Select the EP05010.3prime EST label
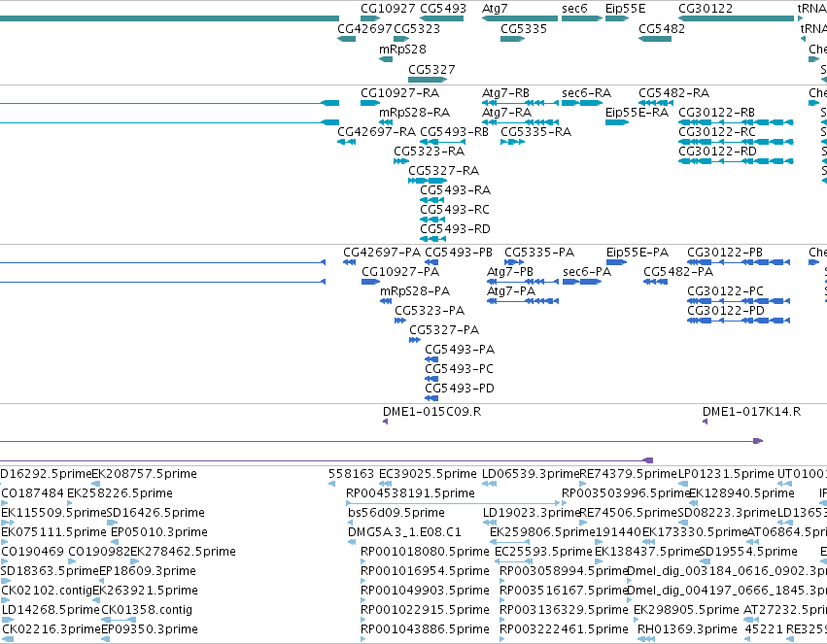827x644 pixels. [x=159, y=532]
